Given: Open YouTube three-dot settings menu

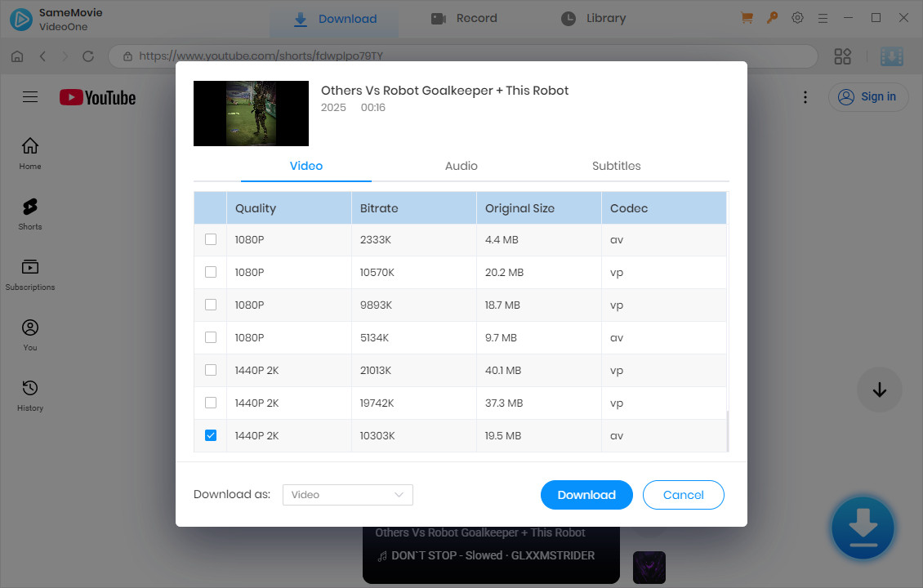Looking at the screenshot, I should click(805, 97).
